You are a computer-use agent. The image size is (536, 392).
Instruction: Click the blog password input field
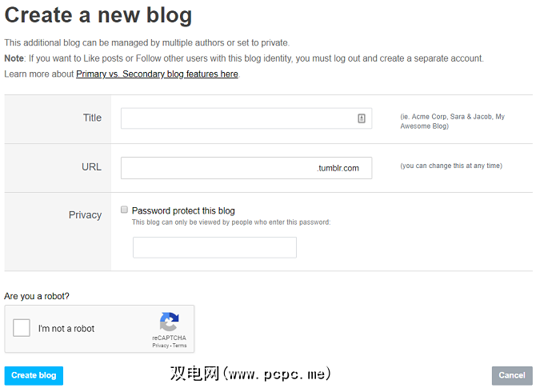214,247
